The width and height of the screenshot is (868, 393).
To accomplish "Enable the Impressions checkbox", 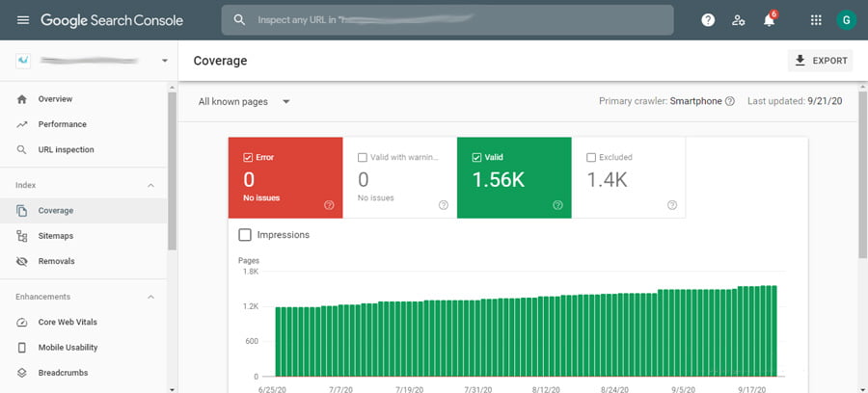I will pos(245,235).
